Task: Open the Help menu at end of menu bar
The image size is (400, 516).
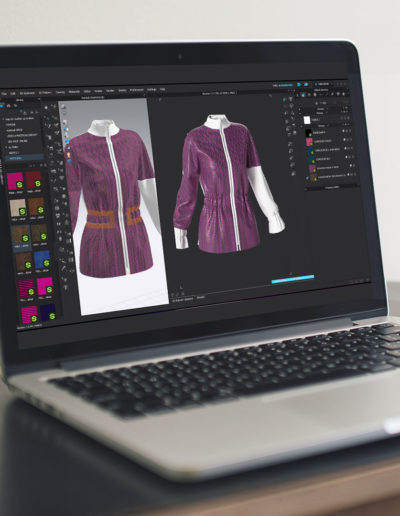Action: tap(162, 89)
